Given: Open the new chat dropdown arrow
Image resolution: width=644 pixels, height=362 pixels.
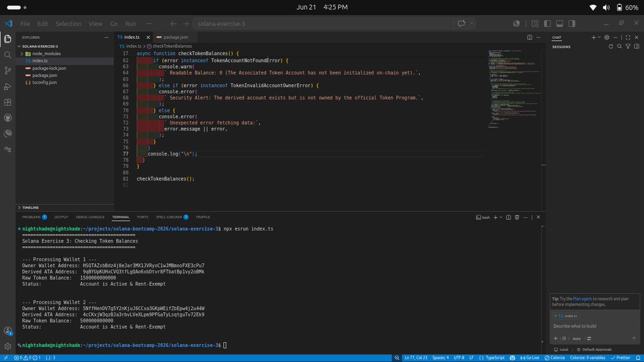Looking at the screenshot, I should pyautogui.click(x=599, y=37).
